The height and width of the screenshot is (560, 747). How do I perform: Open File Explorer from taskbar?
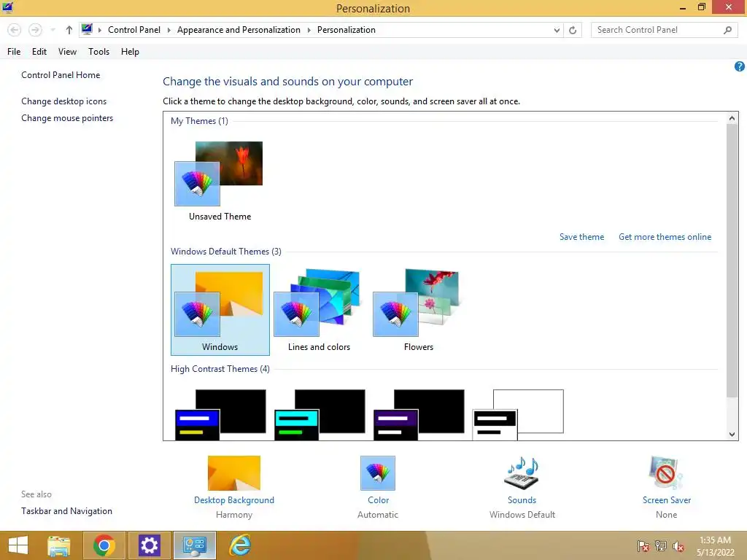click(x=59, y=545)
